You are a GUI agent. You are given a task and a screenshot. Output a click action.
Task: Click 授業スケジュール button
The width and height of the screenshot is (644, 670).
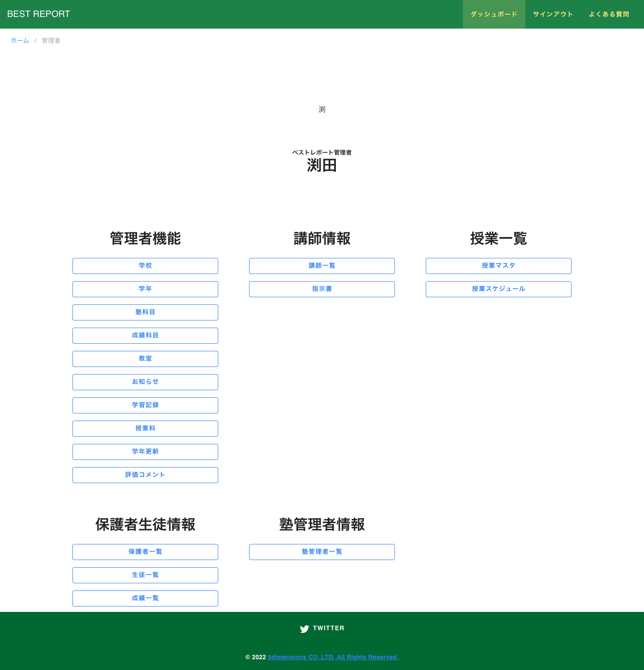tap(499, 289)
